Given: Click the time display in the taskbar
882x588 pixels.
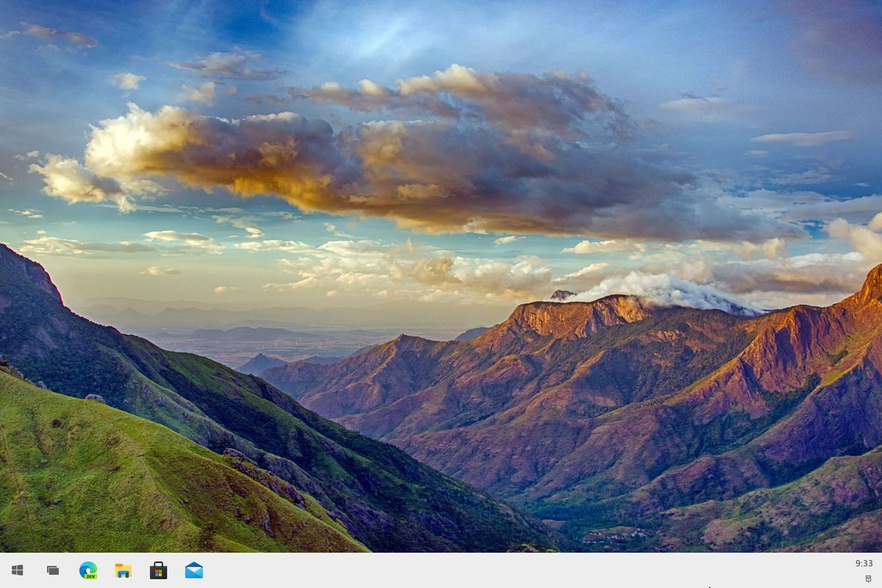Looking at the screenshot, I should tap(864, 562).
